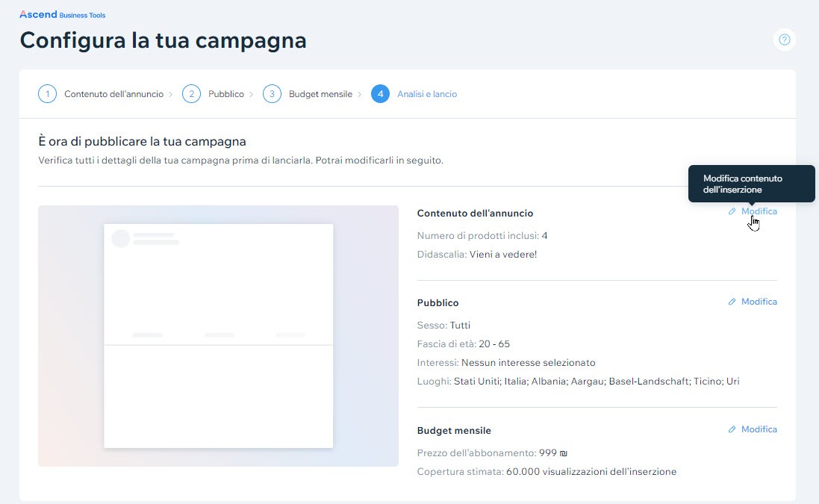This screenshot has width=819, height=504.
Task: Click Modifica link for Pubblico
Action: pyautogui.click(x=759, y=302)
